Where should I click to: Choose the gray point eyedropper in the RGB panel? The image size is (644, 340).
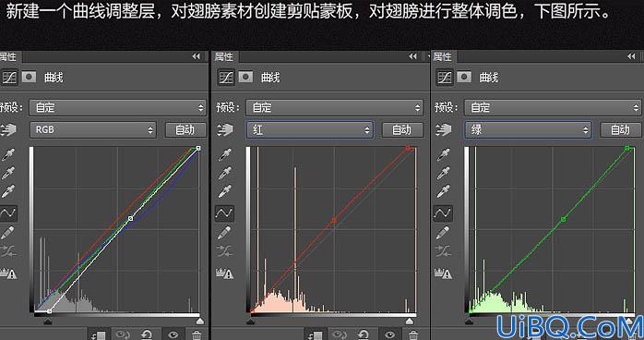(x=8, y=173)
